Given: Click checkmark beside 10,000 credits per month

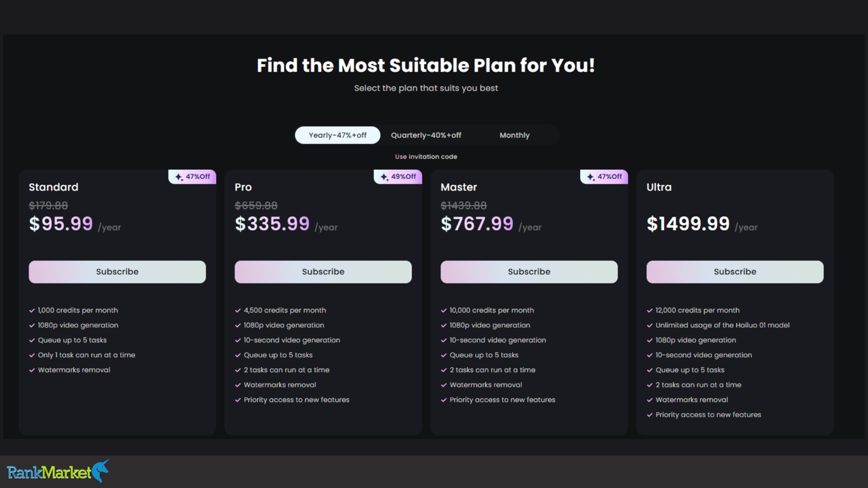Looking at the screenshot, I should coord(444,311).
